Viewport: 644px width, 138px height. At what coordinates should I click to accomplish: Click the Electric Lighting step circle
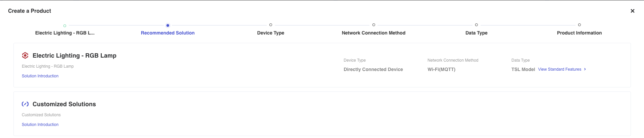[x=65, y=26]
